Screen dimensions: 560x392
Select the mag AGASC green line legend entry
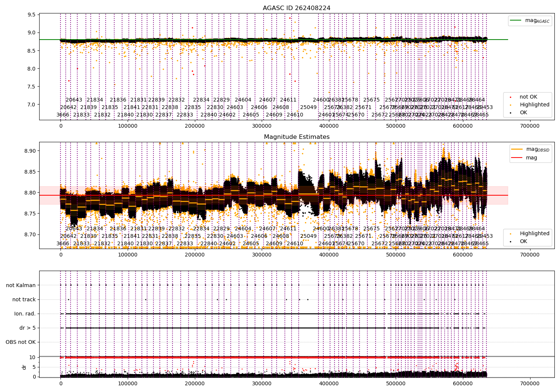pyautogui.click(x=529, y=21)
